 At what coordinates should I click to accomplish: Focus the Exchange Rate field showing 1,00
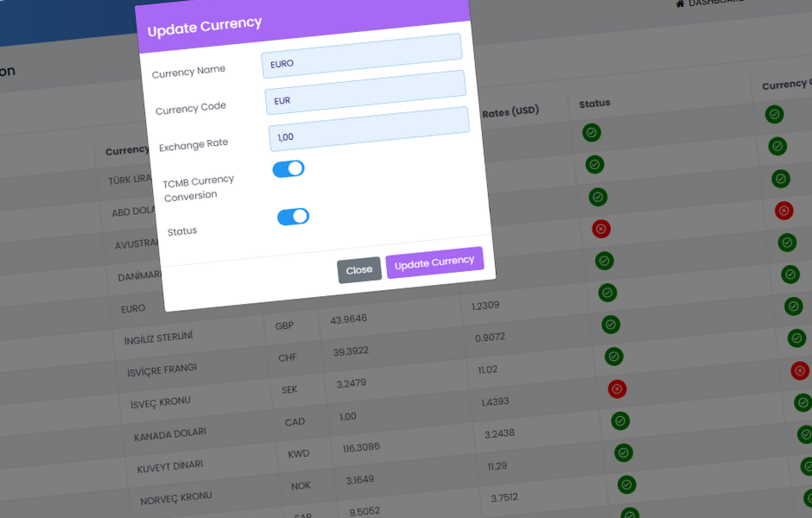369,129
